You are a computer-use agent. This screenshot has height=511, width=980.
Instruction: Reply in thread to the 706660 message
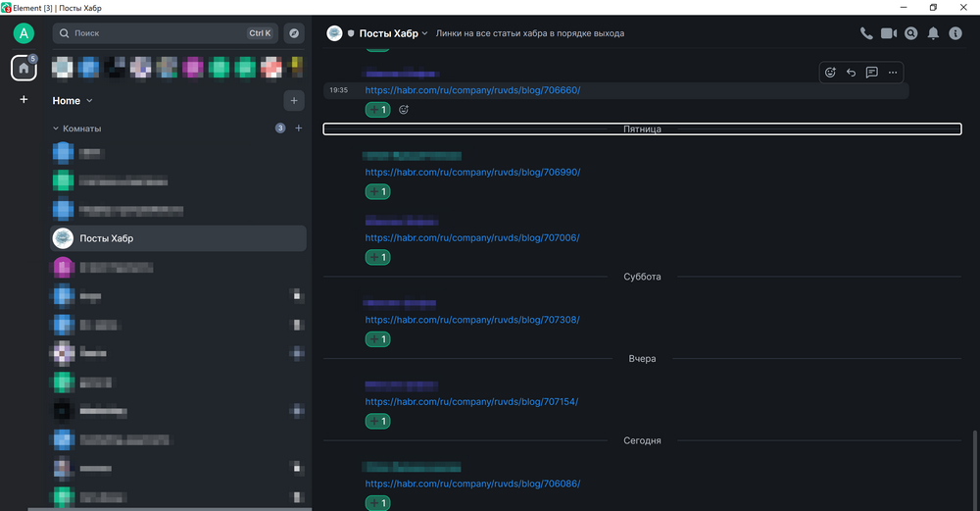pyautogui.click(x=872, y=73)
